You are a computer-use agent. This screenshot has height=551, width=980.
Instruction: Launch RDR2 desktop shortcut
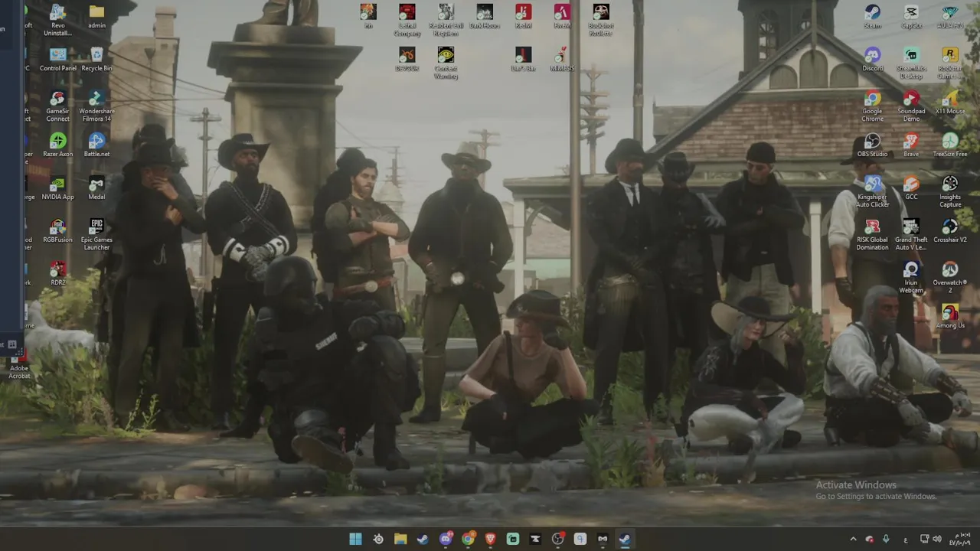coord(57,274)
